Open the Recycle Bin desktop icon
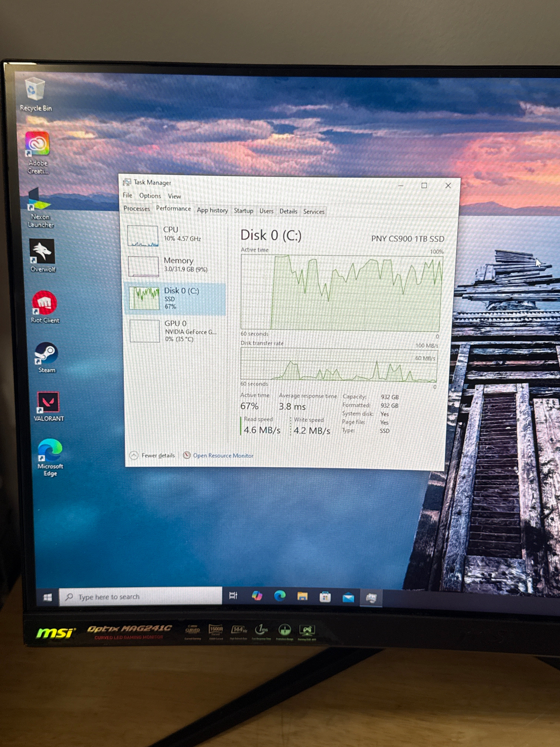 coord(35,94)
